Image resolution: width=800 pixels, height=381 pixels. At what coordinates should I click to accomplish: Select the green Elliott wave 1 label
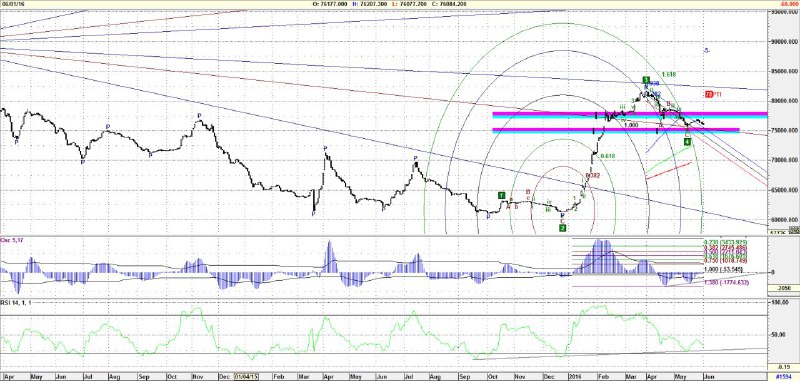coord(502,195)
